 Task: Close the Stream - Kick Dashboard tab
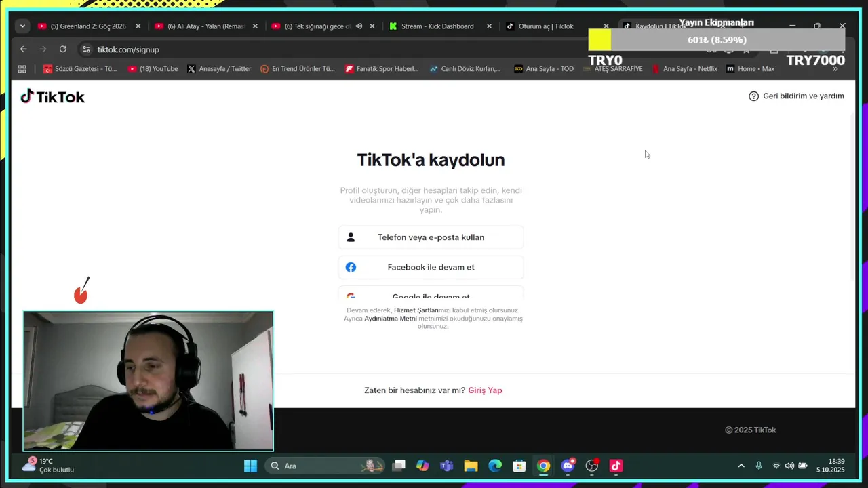[490, 26]
